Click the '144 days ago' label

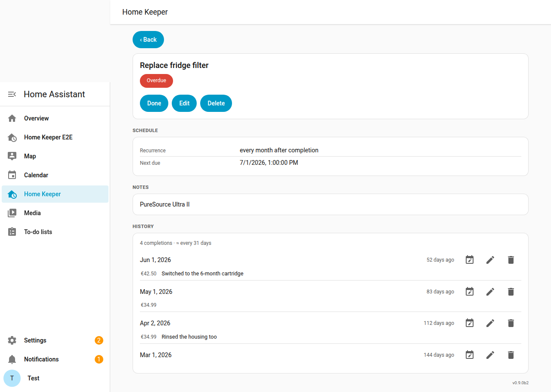point(439,355)
